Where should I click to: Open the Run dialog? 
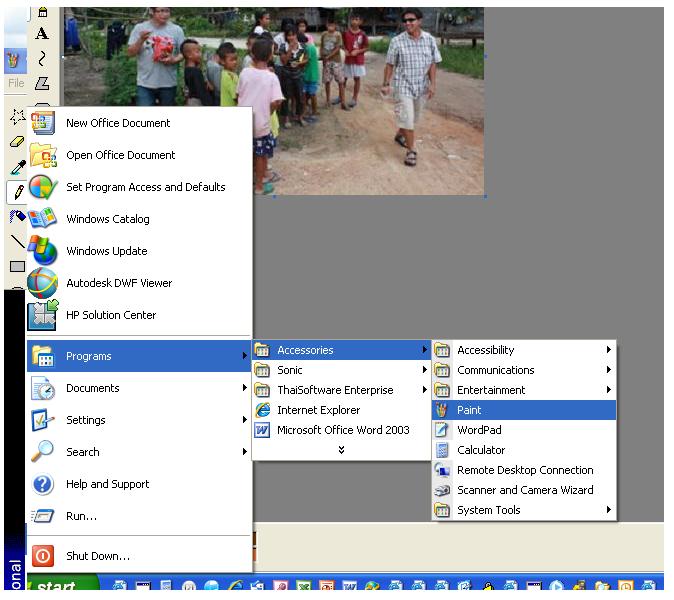click(x=80, y=516)
